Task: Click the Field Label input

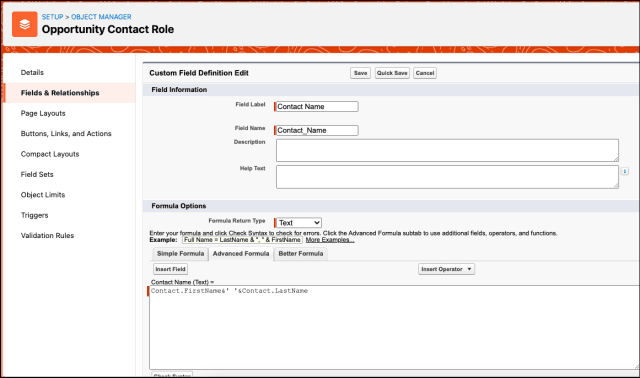Action: click(x=317, y=107)
